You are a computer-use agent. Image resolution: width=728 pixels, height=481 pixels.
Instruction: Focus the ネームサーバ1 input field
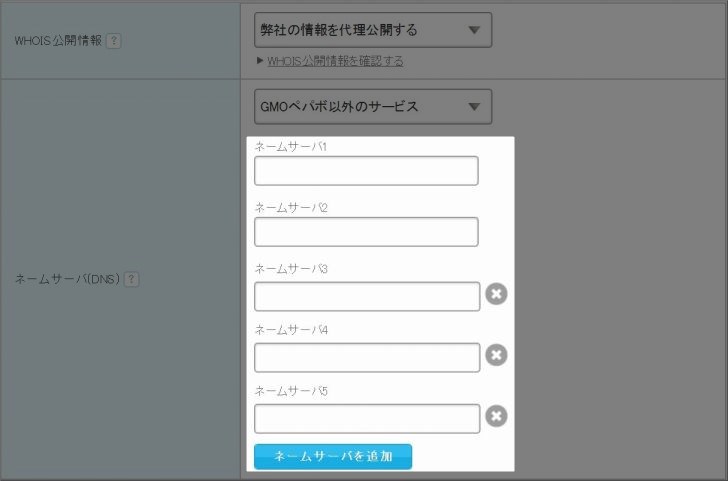366,171
